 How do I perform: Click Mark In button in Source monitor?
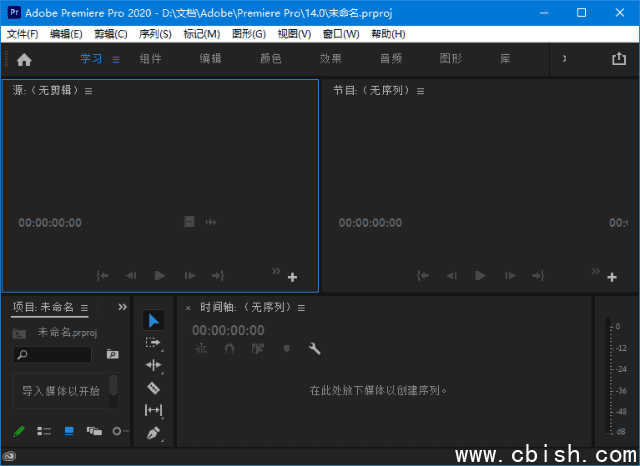point(102,276)
